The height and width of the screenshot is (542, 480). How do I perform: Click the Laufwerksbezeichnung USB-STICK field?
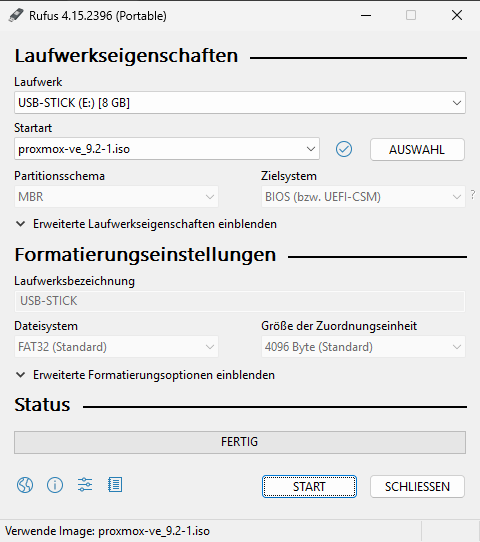tap(240, 301)
